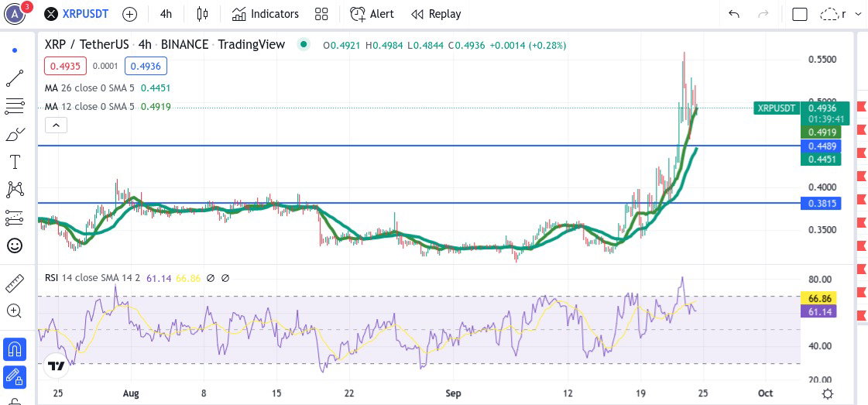This screenshot has width=868, height=405.
Task: Collapse the indicator legend chevron
Action: click(x=56, y=125)
